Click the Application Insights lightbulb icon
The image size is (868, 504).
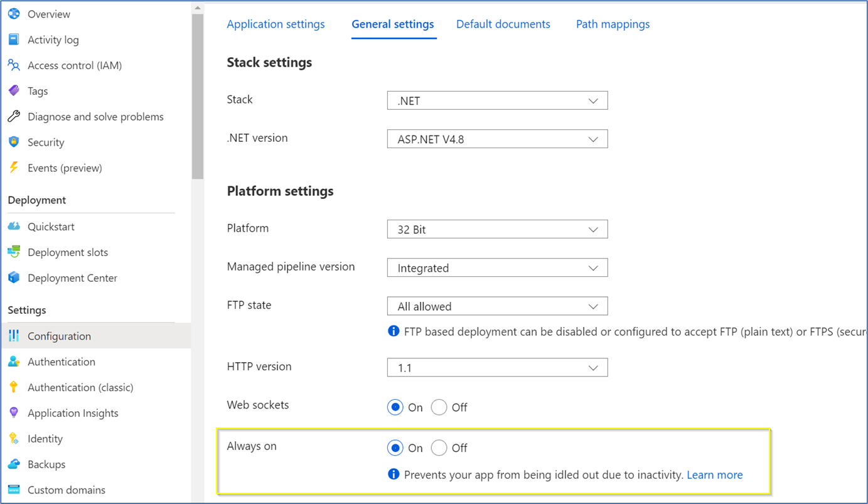tap(14, 413)
